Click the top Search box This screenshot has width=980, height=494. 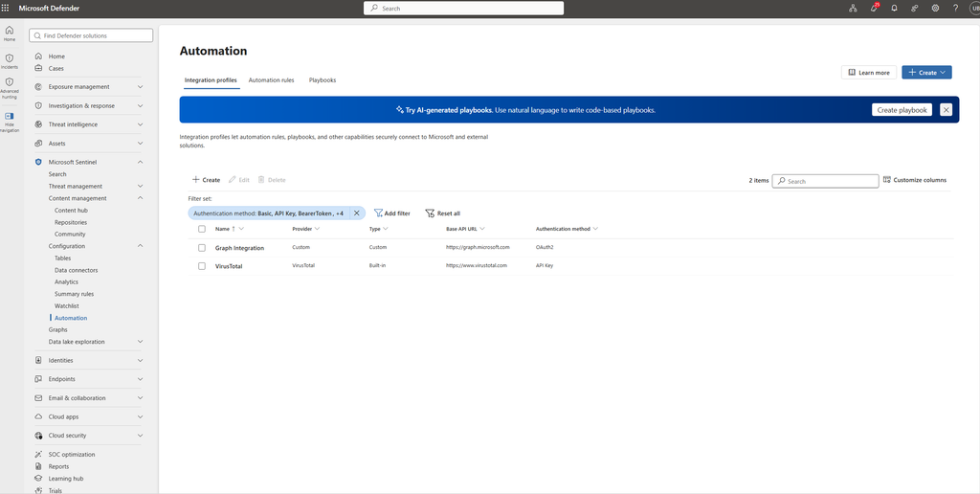point(464,8)
